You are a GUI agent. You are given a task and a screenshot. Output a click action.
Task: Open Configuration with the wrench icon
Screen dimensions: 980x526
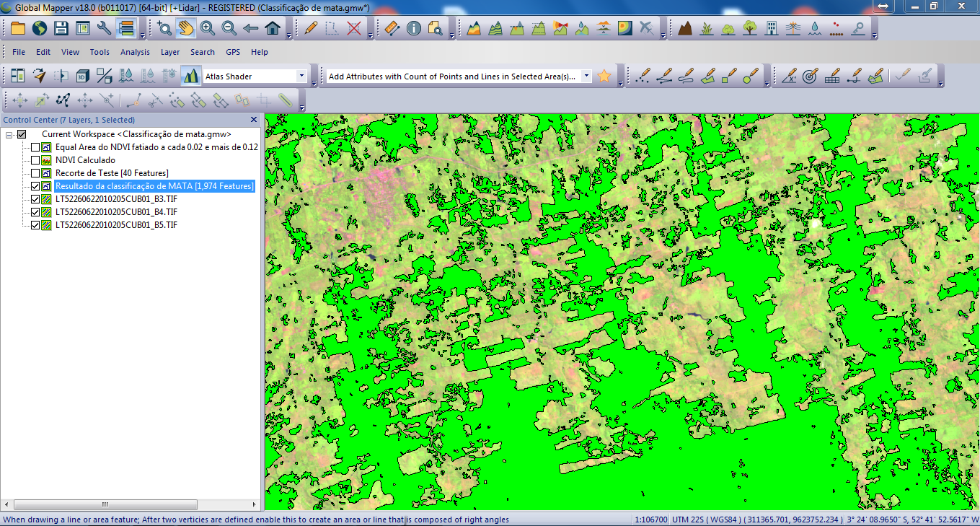[x=105, y=28]
